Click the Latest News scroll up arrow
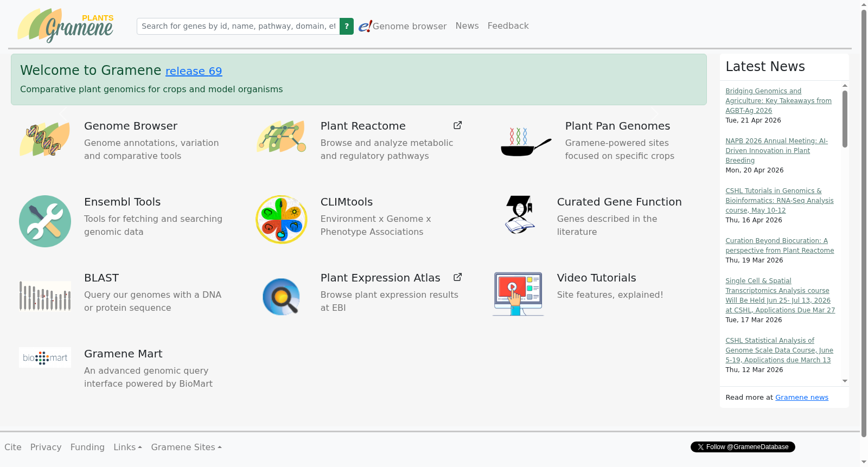This screenshot has height=467, width=868. click(x=845, y=86)
